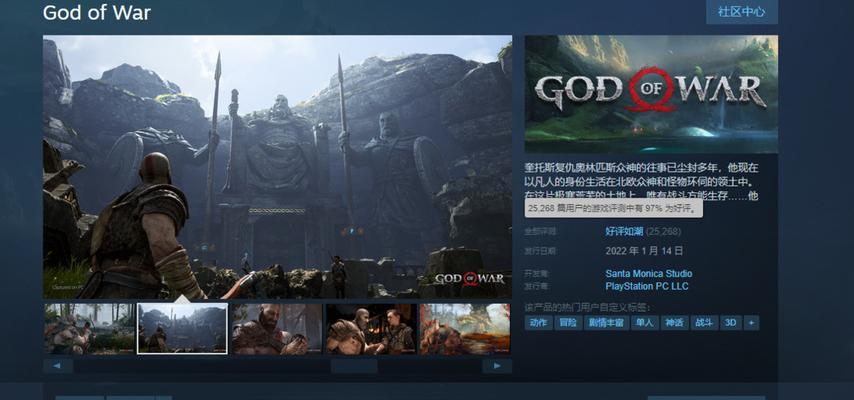Click the 单人 tag
The image size is (854, 400).
coord(645,323)
